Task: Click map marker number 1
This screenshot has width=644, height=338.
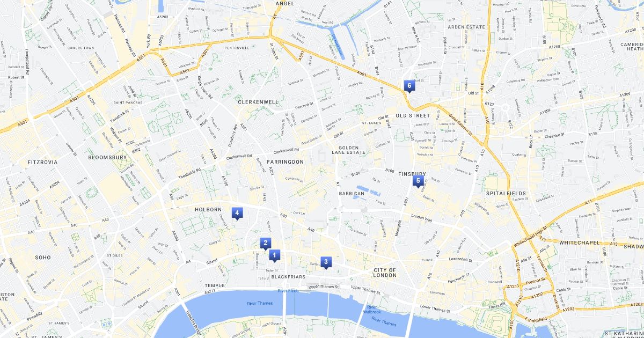Action: pyautogui.click(x=274, y=256)
